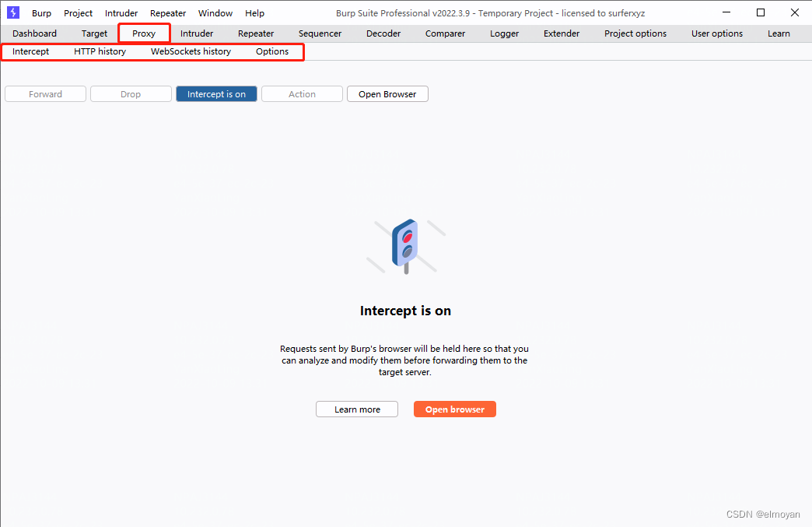
Task: Click the Open Browser toolbar button
Action: [x=387, y=93]
